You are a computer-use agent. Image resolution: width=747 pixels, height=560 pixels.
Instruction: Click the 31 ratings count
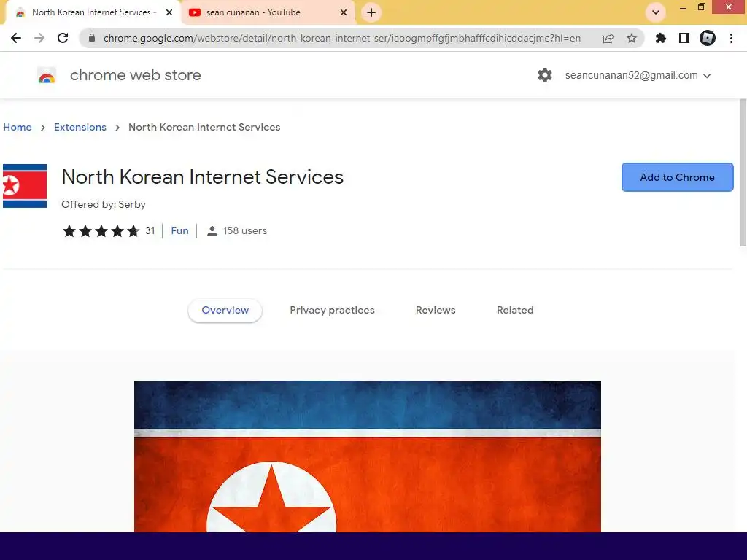click(150, 231)
